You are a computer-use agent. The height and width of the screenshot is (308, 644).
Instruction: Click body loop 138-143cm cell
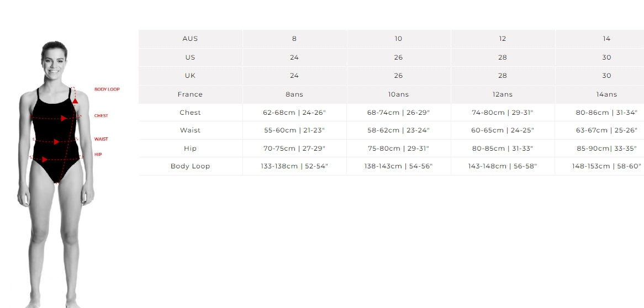tap(398, 166)
